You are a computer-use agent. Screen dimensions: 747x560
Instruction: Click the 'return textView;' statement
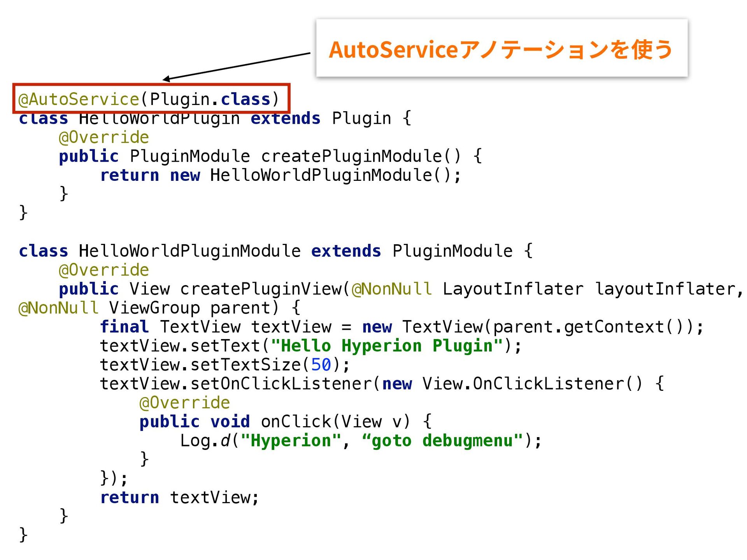coord(179,497)
